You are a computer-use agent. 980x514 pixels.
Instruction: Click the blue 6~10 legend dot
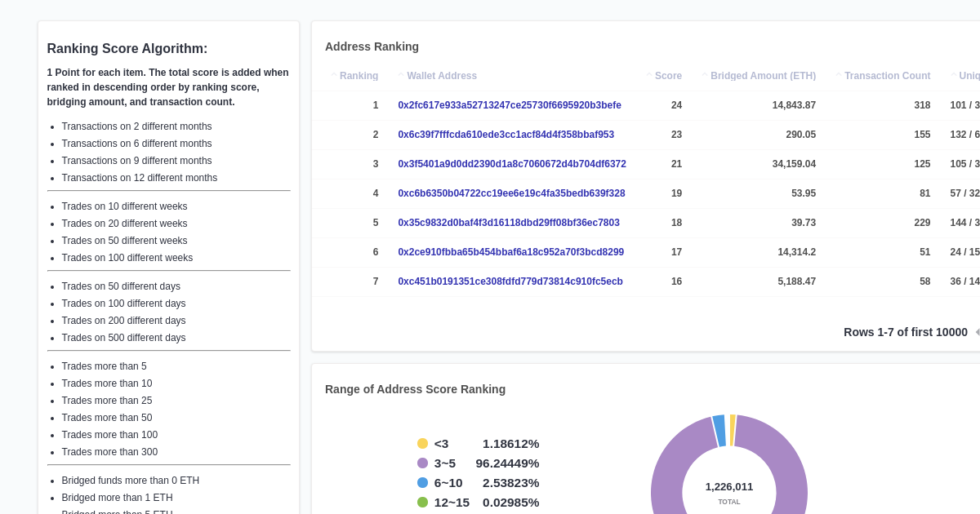(x=422, y=483)
